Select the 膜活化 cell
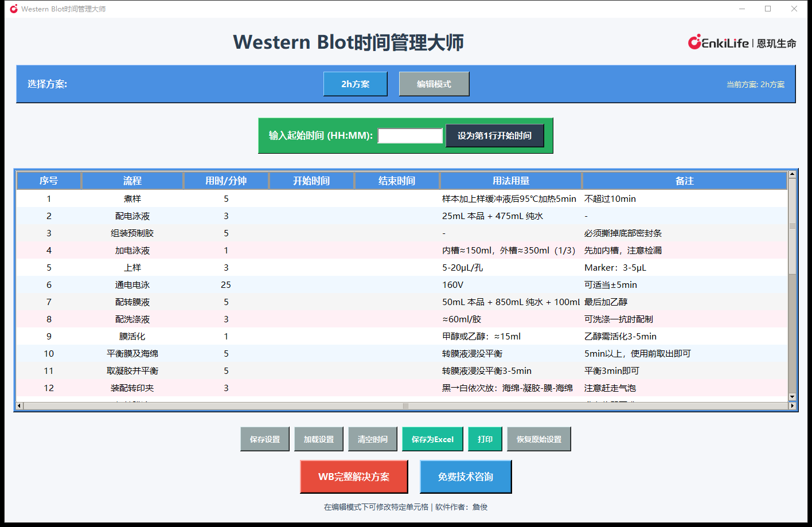 click(x=132, y=336)
